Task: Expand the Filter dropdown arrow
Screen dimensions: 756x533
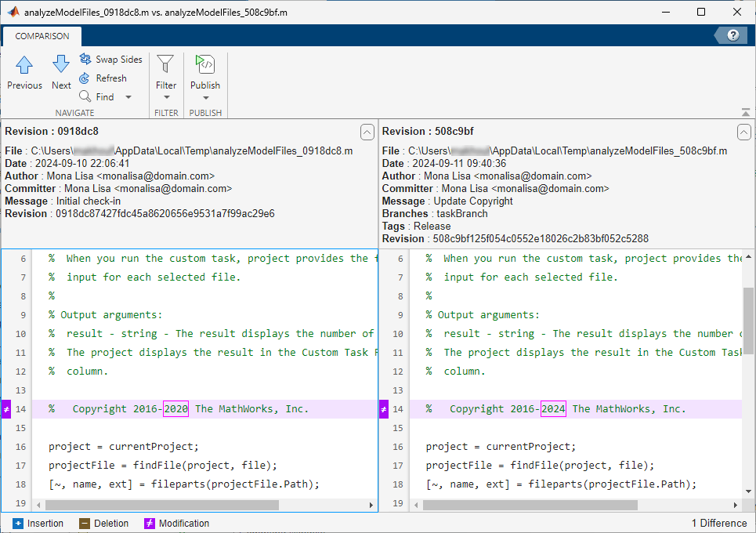Action: (x=166, y=97)
